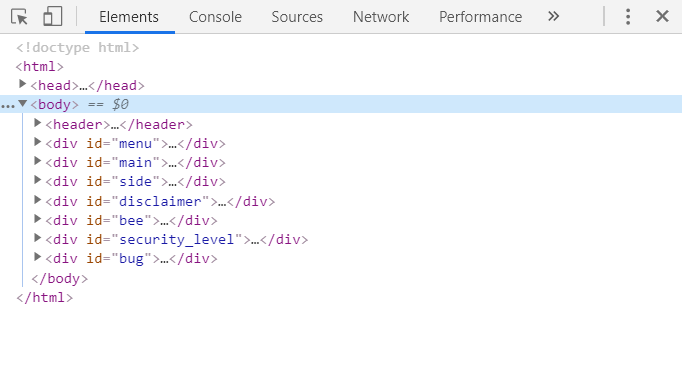Expand the div id side arrow
Screen dimensions: 682x391
37,180
